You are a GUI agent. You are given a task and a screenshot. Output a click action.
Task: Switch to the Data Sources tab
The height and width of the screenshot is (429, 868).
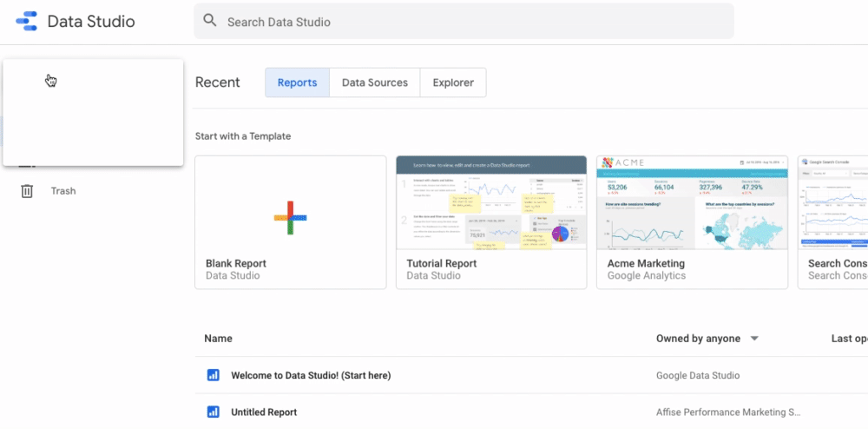[x=375, y=82]
